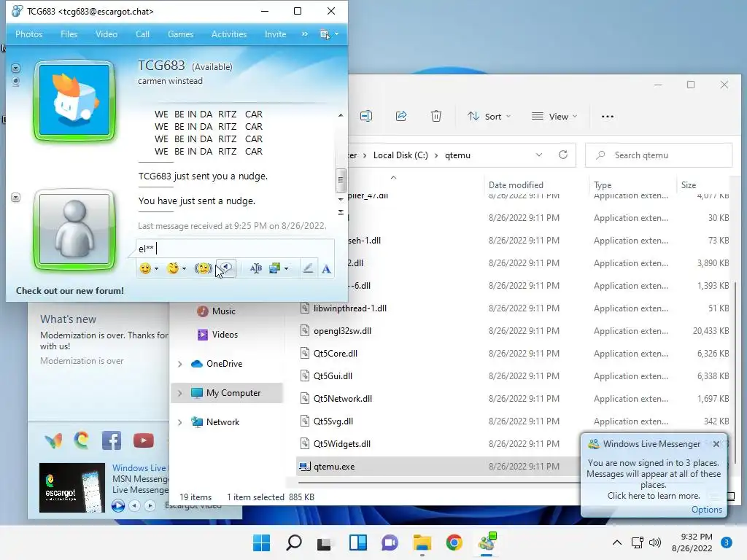
Task: Open File Explorer from the taskbar
Action: (422, 542)
